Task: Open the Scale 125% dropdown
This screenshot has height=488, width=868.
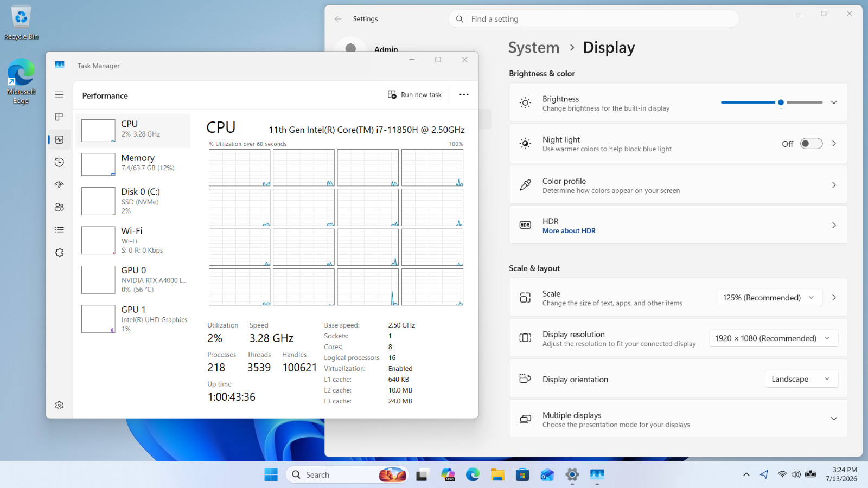Action: [769, 298]
